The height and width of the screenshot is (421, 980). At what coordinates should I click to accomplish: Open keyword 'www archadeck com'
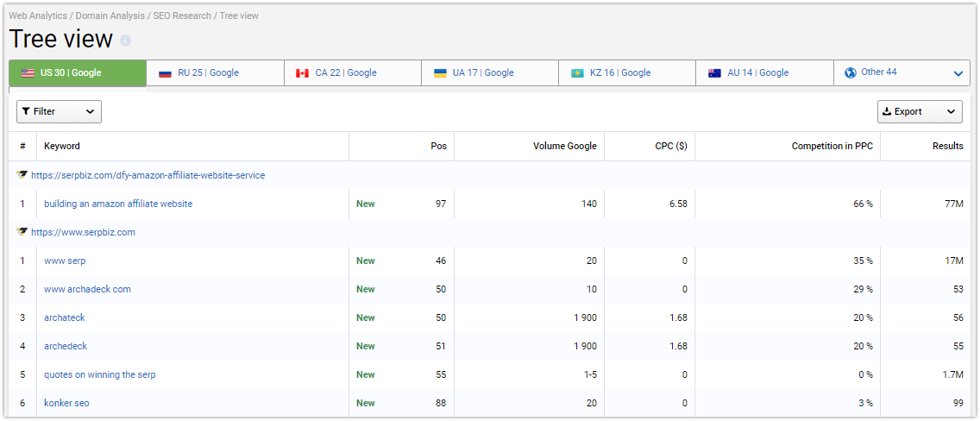coord(87,289)
